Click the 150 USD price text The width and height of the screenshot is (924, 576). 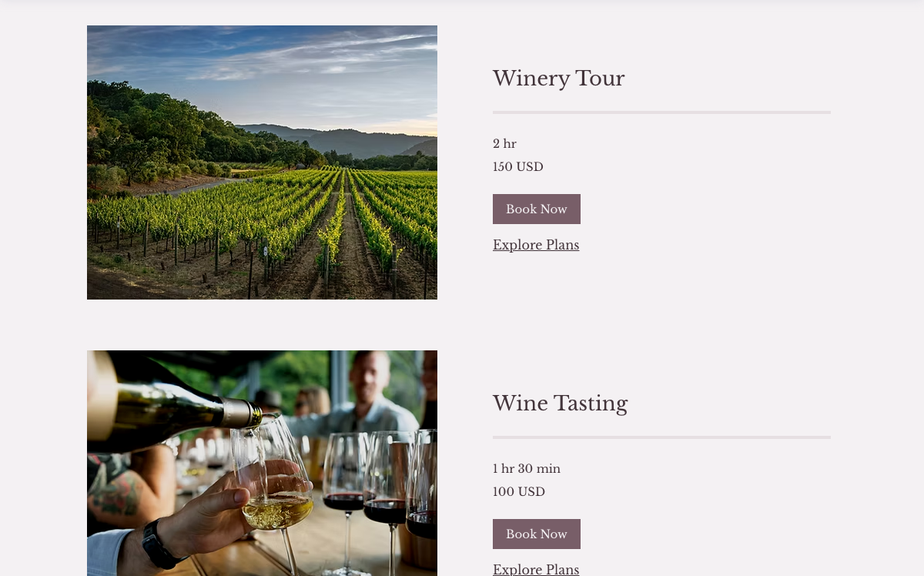tap(517, 167)
